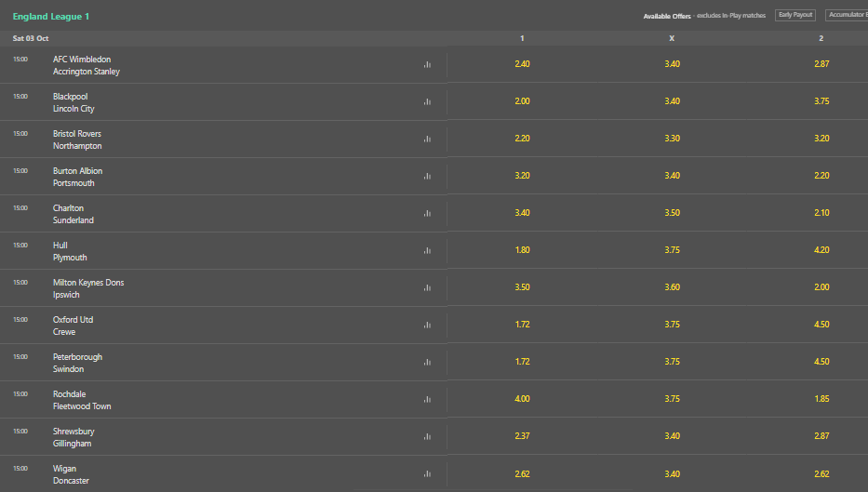Open stats icon for Rochdale vs Fleetwood Town
The image size is (868, 492).
pos(427,399)
